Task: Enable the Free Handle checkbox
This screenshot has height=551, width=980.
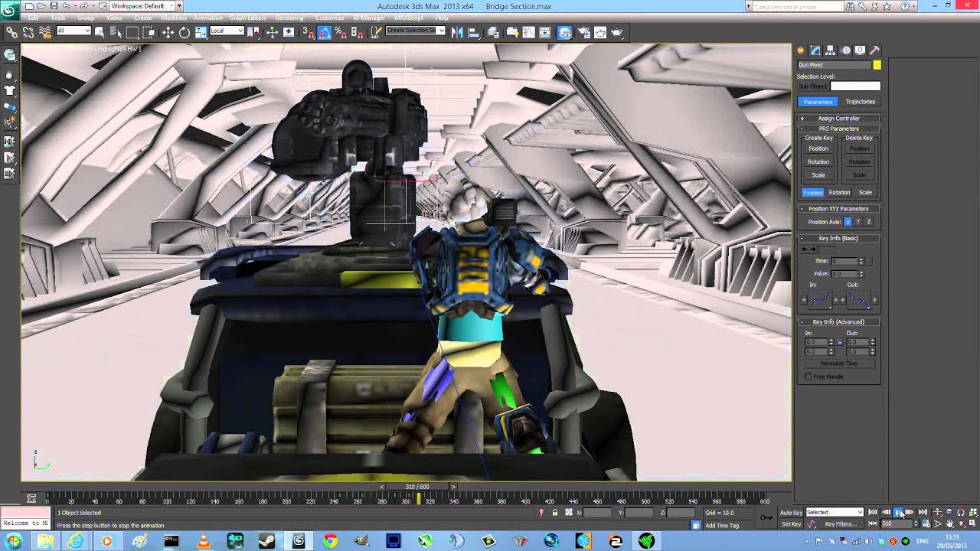Action: [x=808, y=377]
